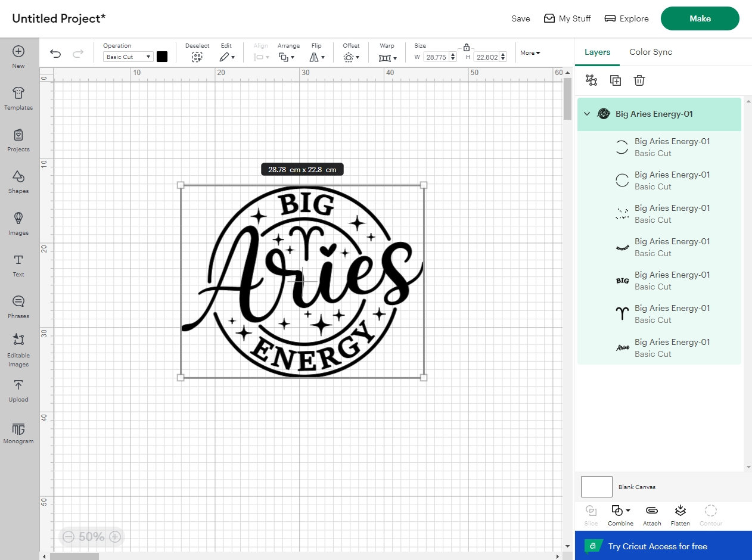Open the More dropdown in the toolbar
This screenshot has height=560, width=752.
529,52
